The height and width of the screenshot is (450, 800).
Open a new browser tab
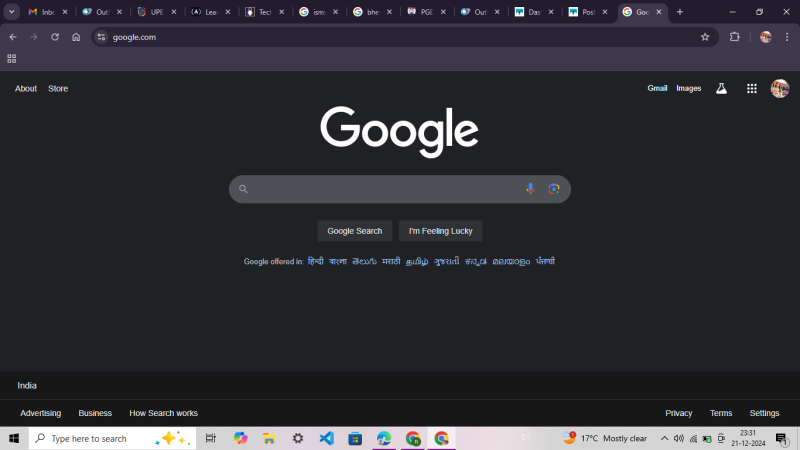tap(680, 12)
